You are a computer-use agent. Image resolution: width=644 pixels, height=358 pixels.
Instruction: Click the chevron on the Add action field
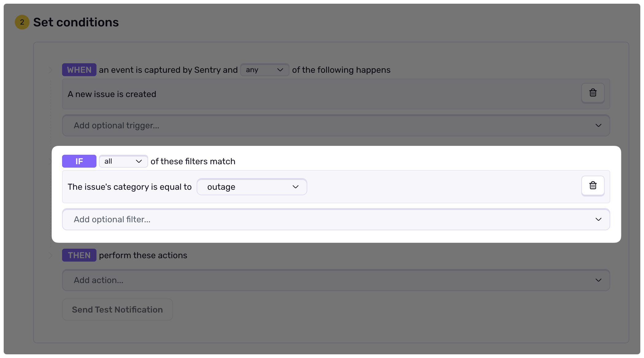598,280
